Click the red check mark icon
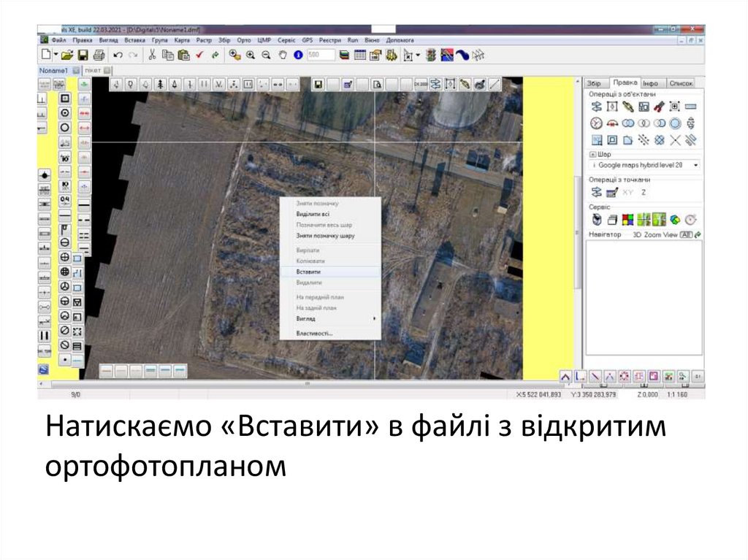This screenshot has width=748, height=560. (x=199, y=55)
